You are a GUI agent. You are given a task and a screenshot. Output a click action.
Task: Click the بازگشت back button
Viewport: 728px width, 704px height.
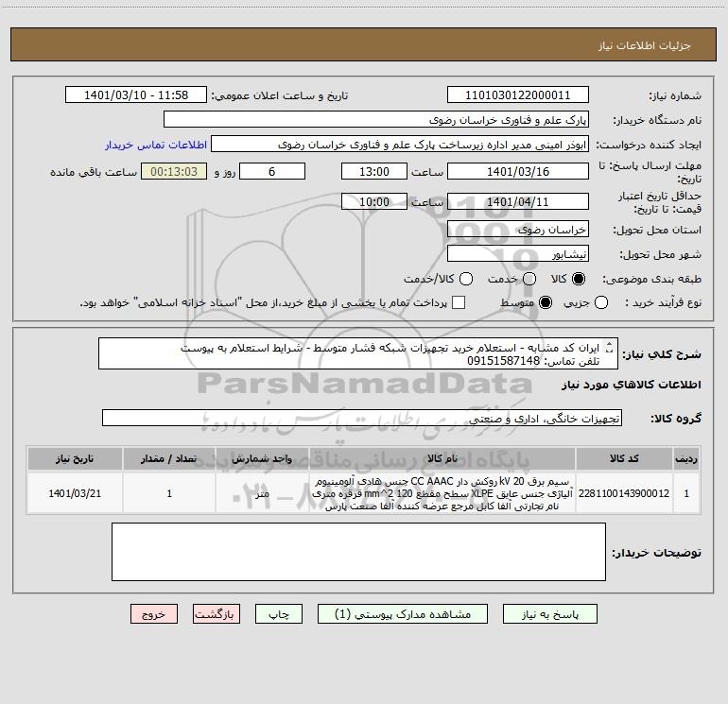coord(217,614)
